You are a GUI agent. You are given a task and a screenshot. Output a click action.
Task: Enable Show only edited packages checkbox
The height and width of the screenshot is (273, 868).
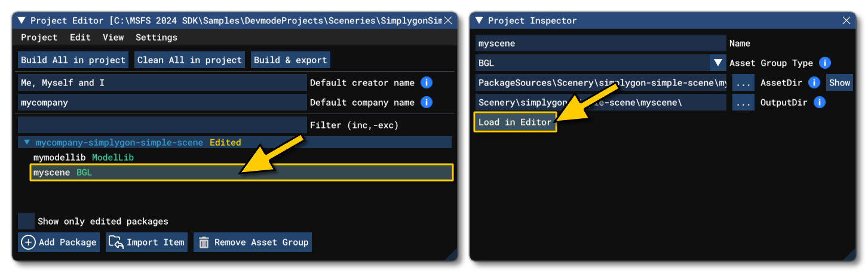(26, 221)
